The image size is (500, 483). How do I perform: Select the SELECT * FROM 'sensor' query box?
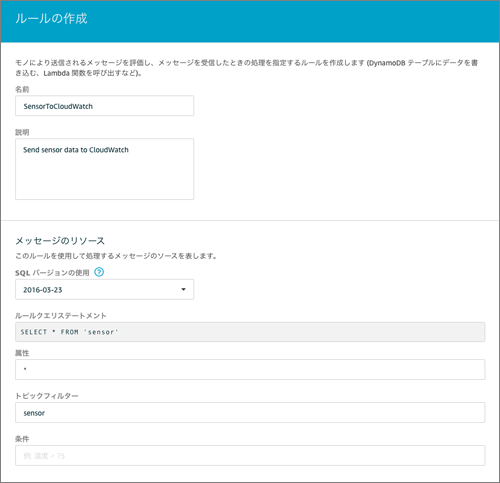pyautogui.click(x=250, y=332)
